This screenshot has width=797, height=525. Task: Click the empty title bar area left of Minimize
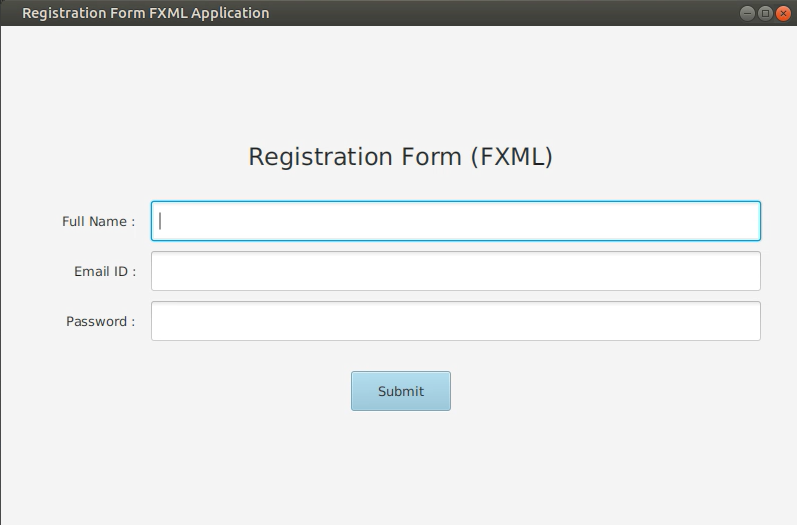(x=500, y=13)
